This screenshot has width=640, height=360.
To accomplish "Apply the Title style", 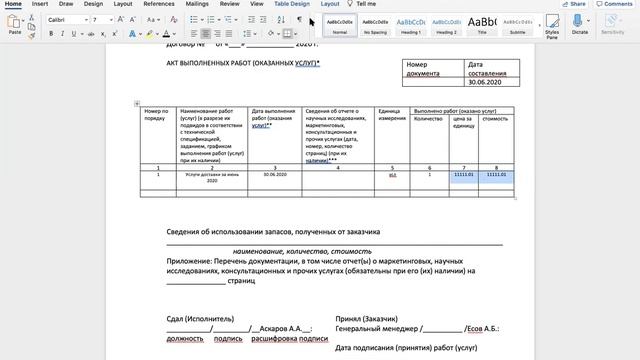I will (x=482, y=26).
